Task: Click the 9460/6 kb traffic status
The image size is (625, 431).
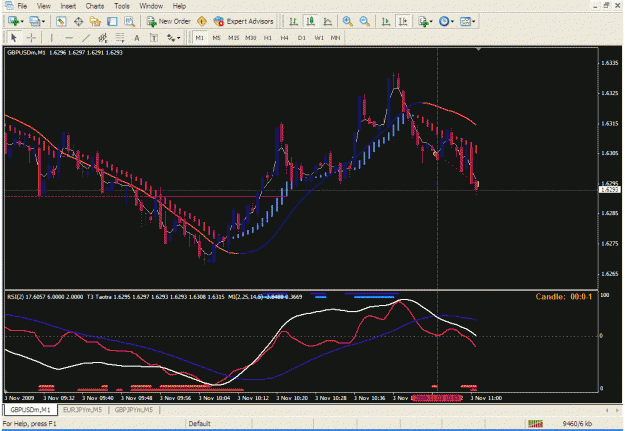Action: pos(577,423)
